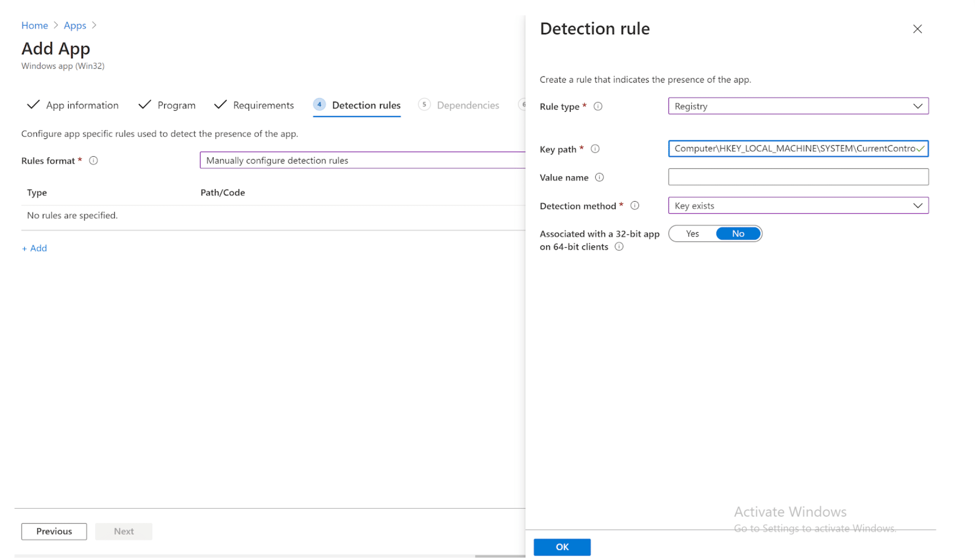The image size is (975, 560).
Task: Click the Add link to create a rule
Action: (x=34, y=248)
